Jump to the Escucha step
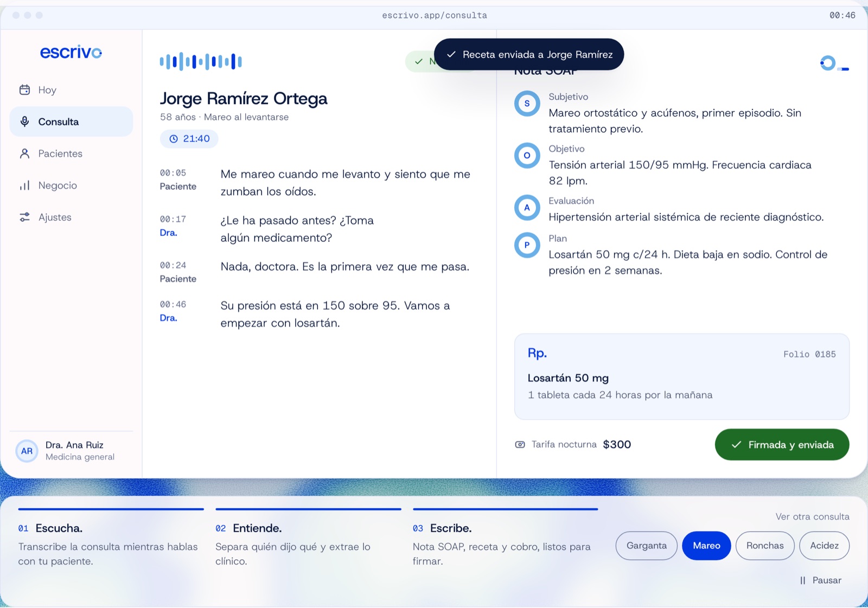 [111, 537]
